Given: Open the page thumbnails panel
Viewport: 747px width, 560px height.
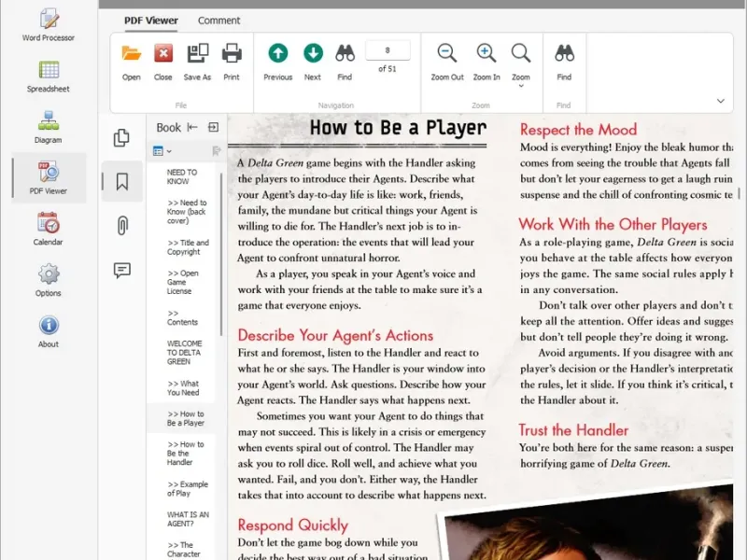Looking at the screenshot, I should point(121,138).
